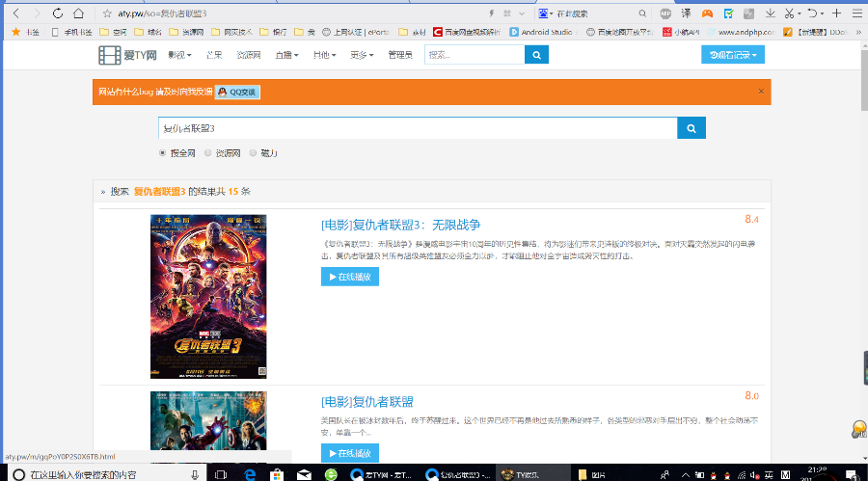
Task: Expand the address bar dropdown chevron
Action: [x=522, y=13]
